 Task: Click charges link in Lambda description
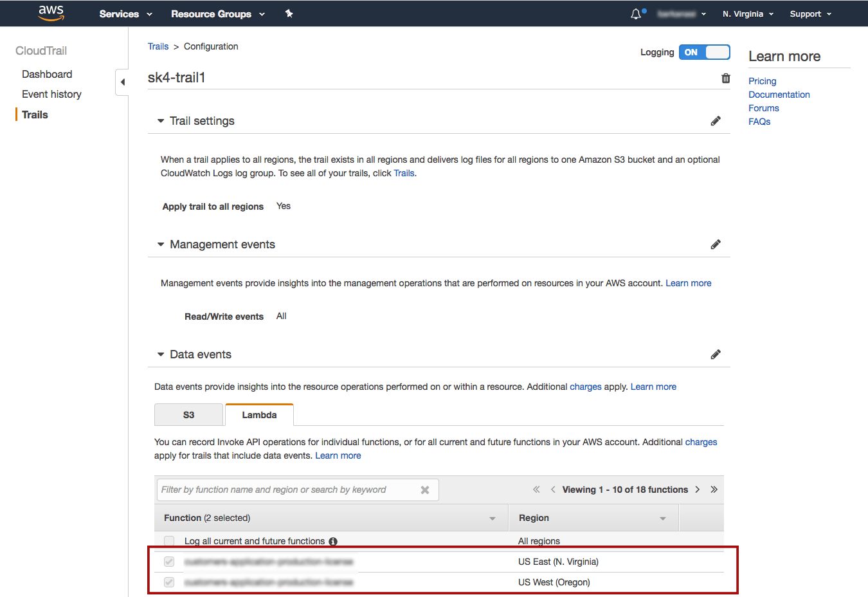click(701, 442)
